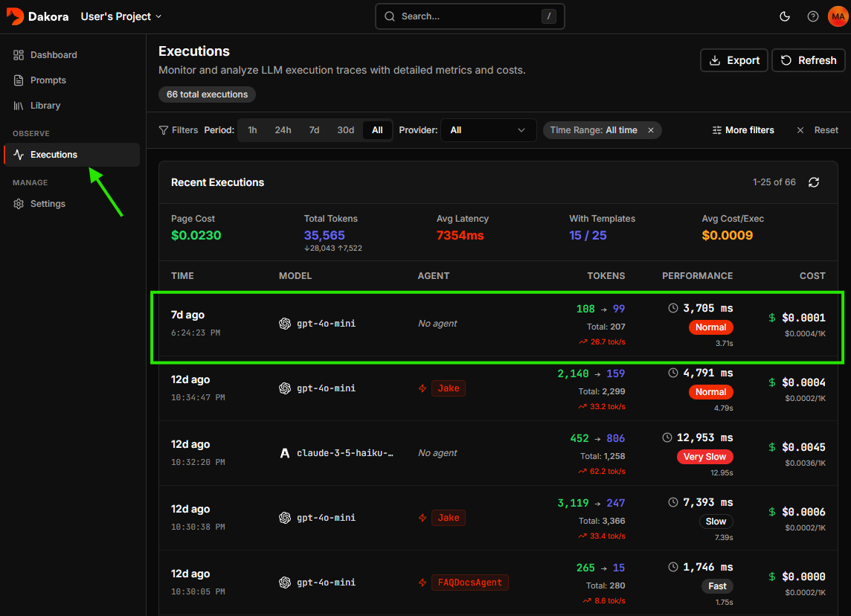This screenshot has height=616, width=851.
Task: Click the TIME column header
Action: tap(182, 276)
